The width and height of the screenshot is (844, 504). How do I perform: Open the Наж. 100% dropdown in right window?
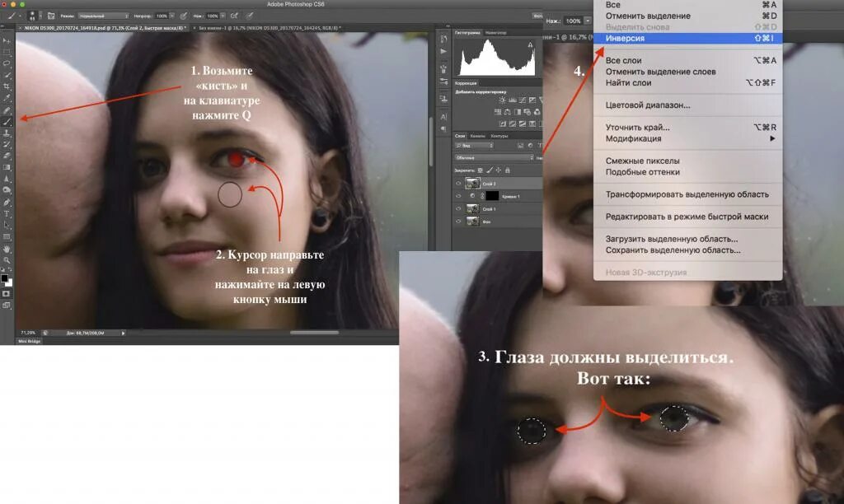tap(588, 21)
